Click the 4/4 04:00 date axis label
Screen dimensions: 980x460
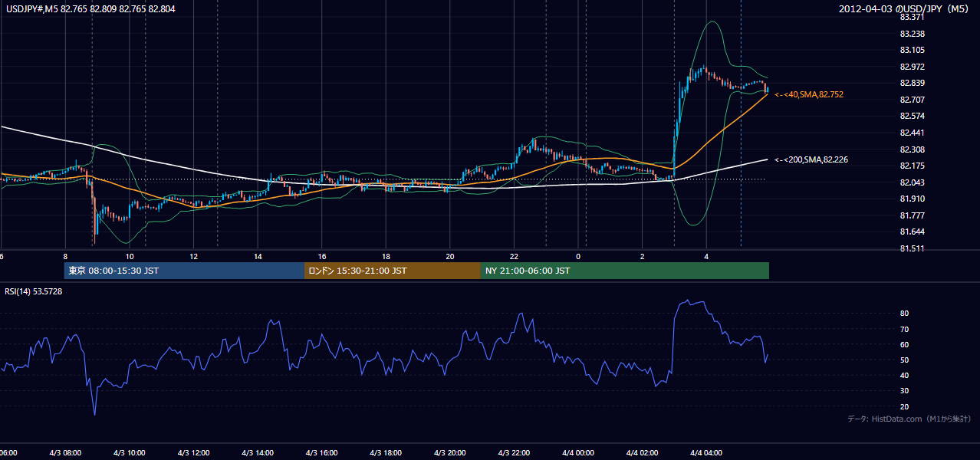[x=707, y=453]
